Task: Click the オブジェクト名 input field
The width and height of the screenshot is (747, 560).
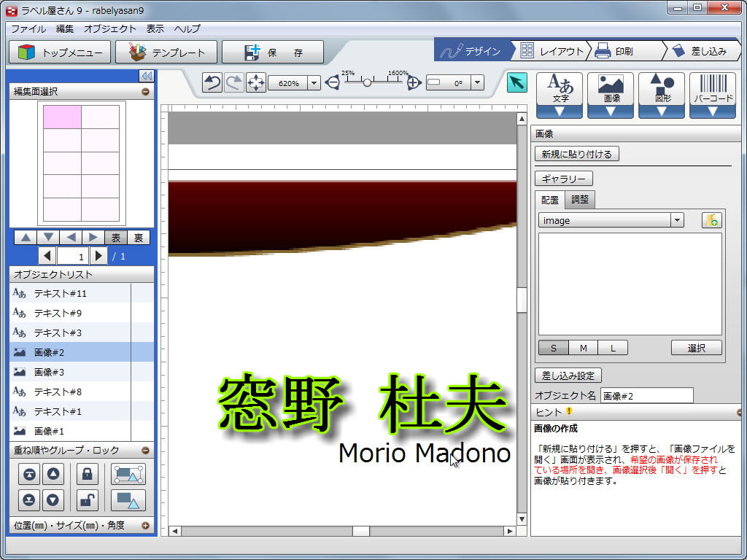Action: [647, 396]
